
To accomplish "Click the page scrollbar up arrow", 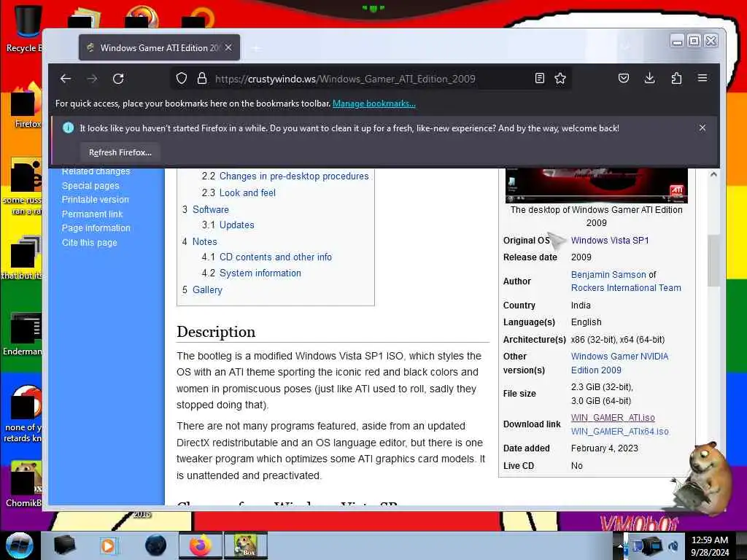I will pos(713,174).
